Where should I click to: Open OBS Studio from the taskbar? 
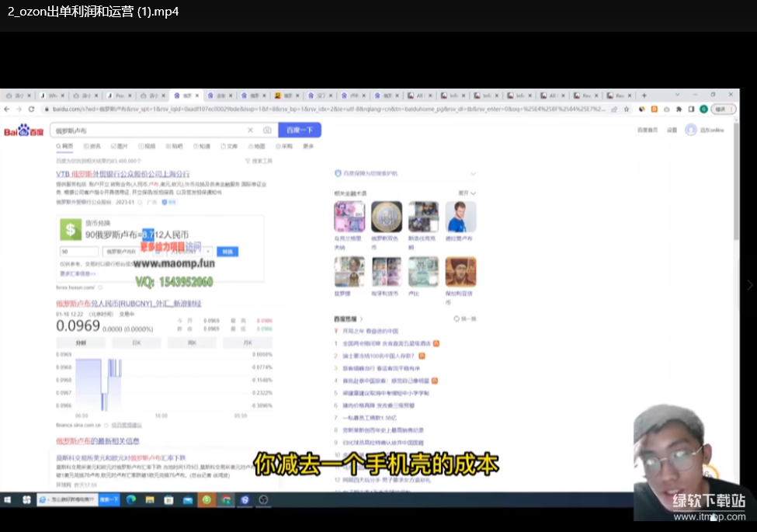[x=264, y=499]
